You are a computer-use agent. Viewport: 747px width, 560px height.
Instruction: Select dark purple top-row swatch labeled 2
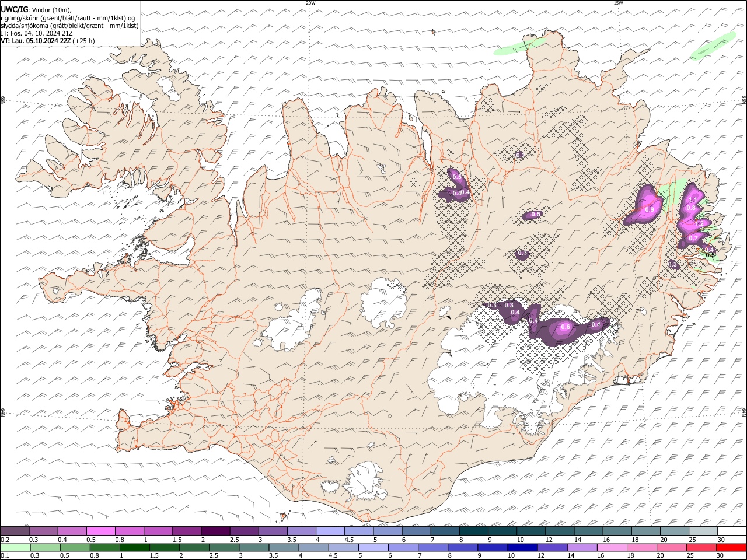(x=216, y=531)
